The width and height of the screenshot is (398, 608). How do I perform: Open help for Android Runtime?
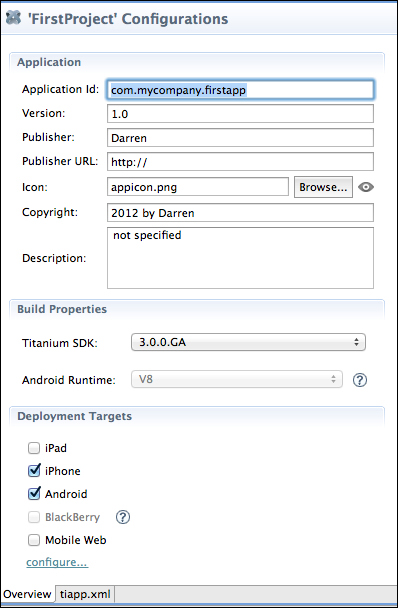(360, 380)
